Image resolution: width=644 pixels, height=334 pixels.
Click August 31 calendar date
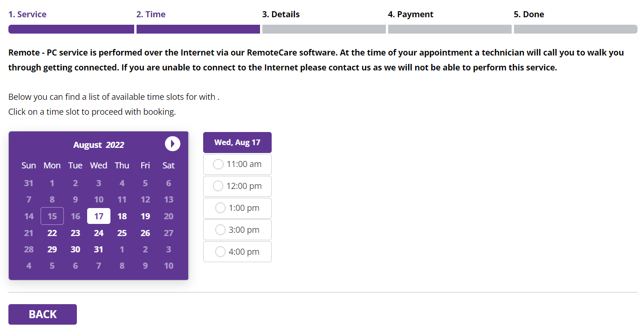[99, 250]
